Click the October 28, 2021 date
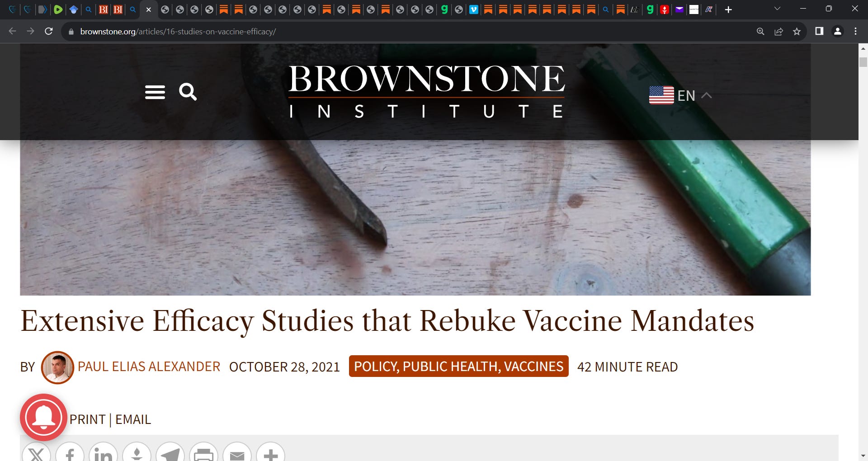868x461 pixels. point(284,367)
